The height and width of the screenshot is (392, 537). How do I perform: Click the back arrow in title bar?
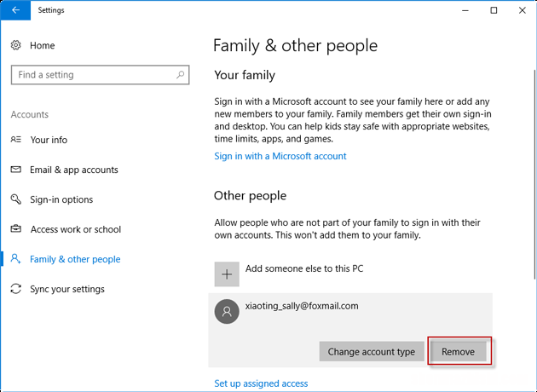click(15, 10)
